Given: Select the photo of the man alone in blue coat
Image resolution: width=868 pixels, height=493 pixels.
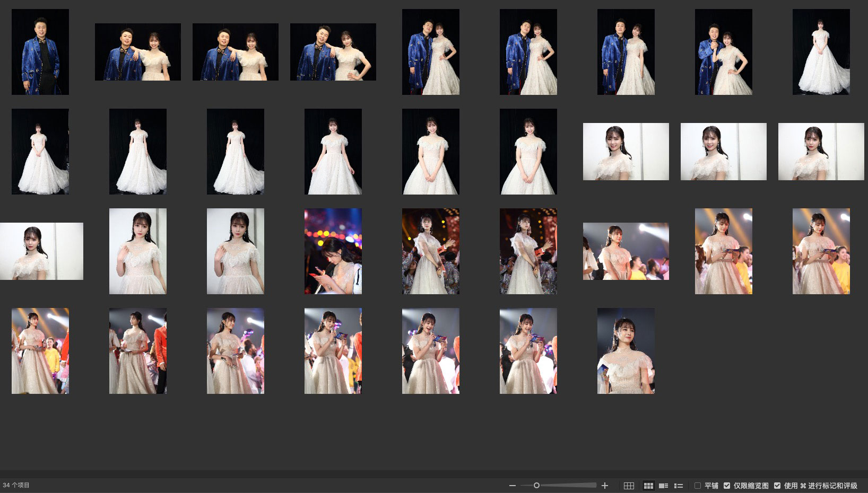Looking at the screenshot, I should 40,52.
